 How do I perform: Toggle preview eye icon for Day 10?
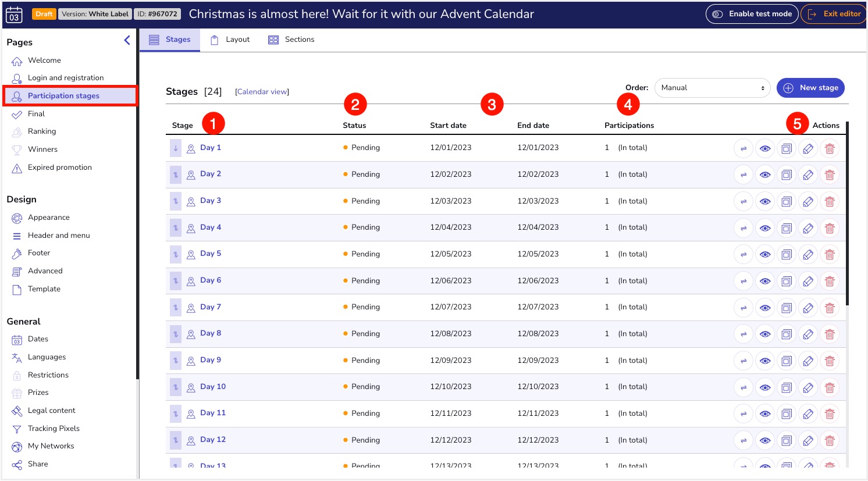click(765, 387)
